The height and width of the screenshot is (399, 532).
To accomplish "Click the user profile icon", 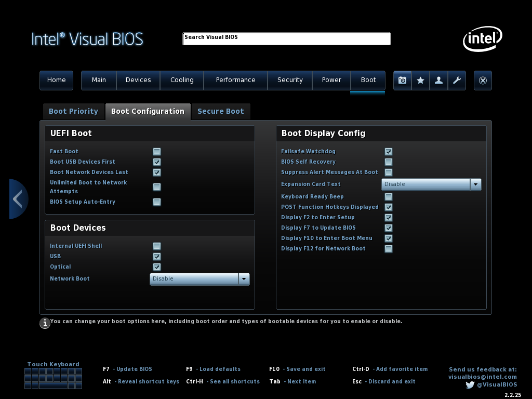I will click(439, 81).
